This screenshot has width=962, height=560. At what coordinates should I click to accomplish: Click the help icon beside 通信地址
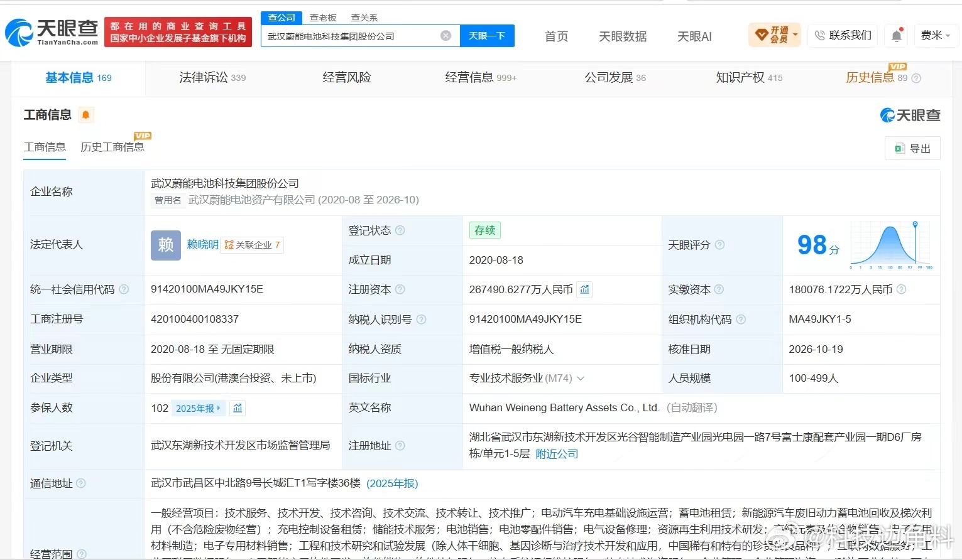[x=81, y=483]
